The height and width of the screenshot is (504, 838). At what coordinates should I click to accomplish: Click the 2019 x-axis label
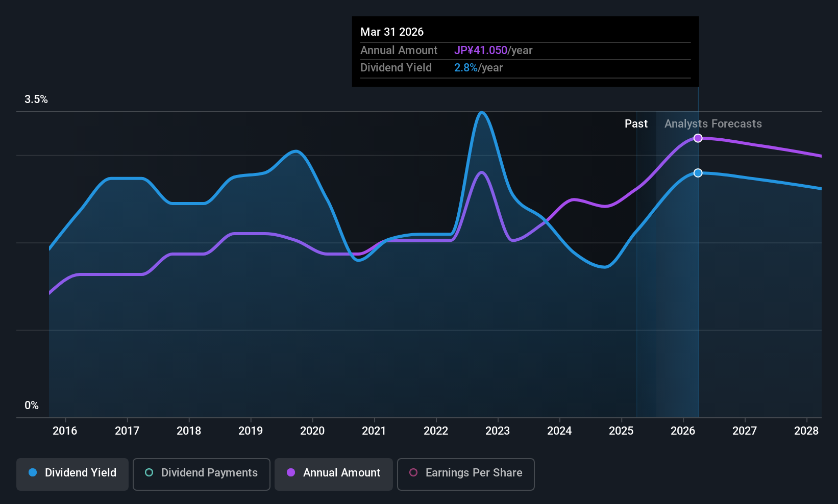pos(251,431)
